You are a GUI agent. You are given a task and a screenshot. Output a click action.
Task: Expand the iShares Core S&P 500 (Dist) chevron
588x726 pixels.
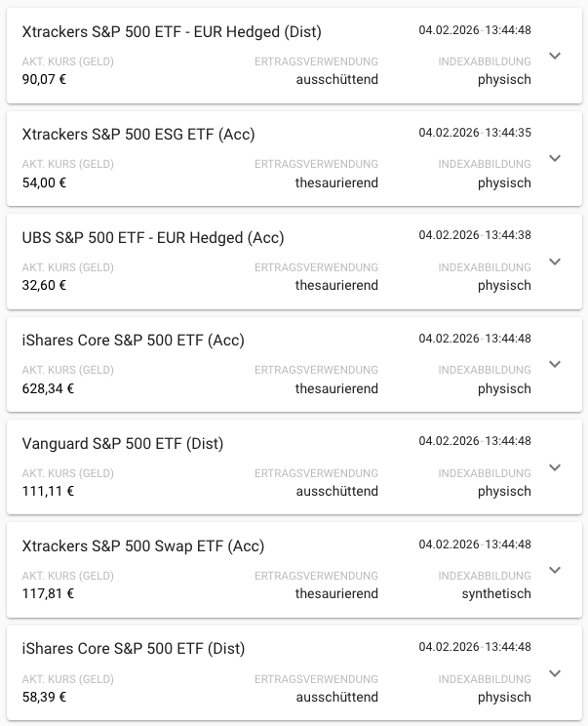555,672
